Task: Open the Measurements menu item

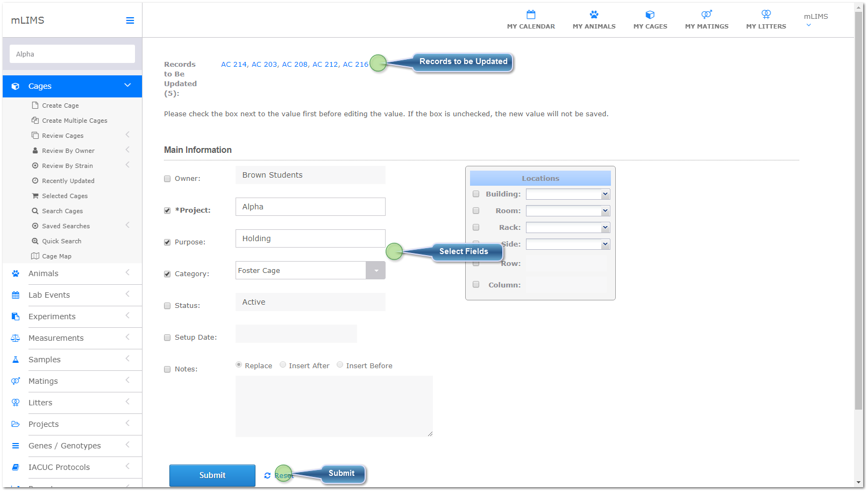Action: point(72,338)
